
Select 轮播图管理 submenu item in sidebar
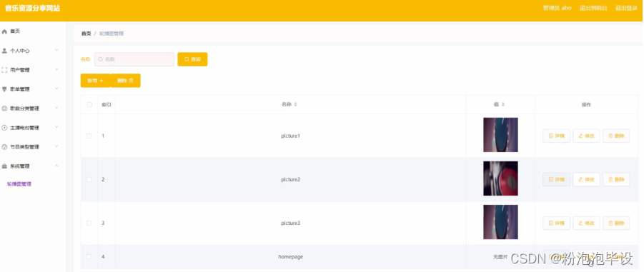click(19, 184)
